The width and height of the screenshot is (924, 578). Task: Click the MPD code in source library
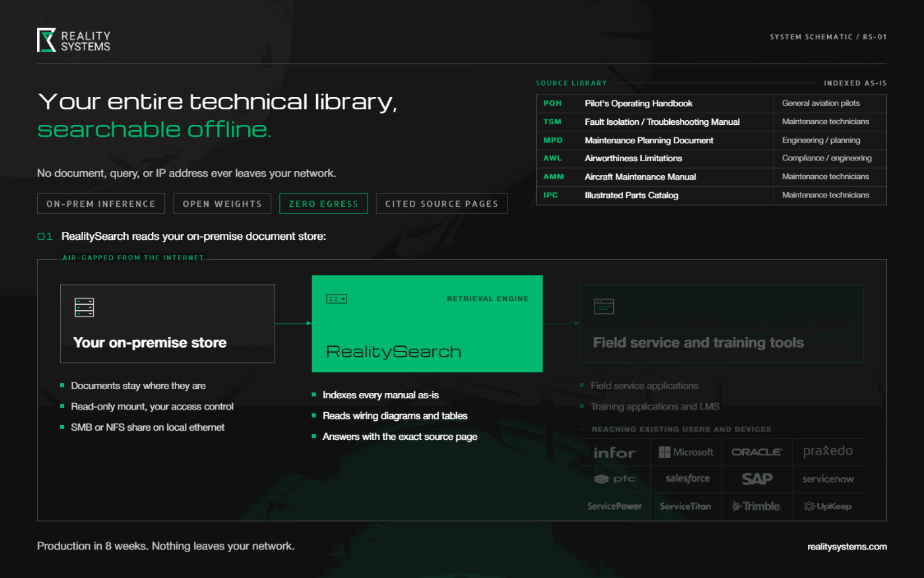click(x=553, y=140)
